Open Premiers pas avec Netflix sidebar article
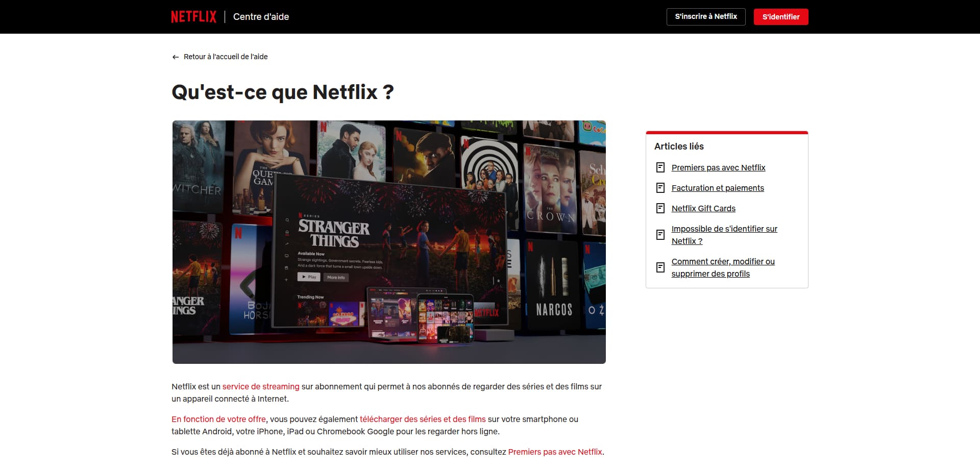The image size is (980, 469). click(718, 167)
